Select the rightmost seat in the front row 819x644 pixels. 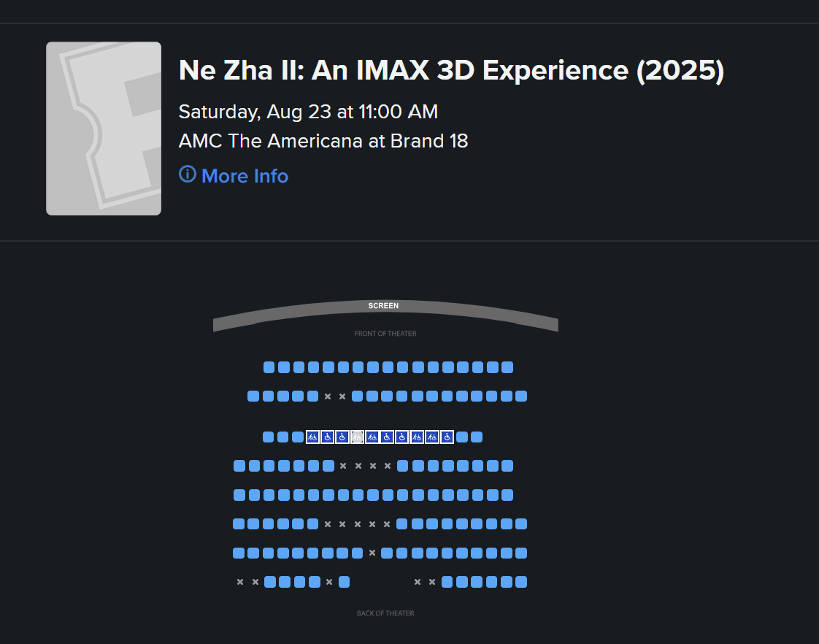coord(507,367)
